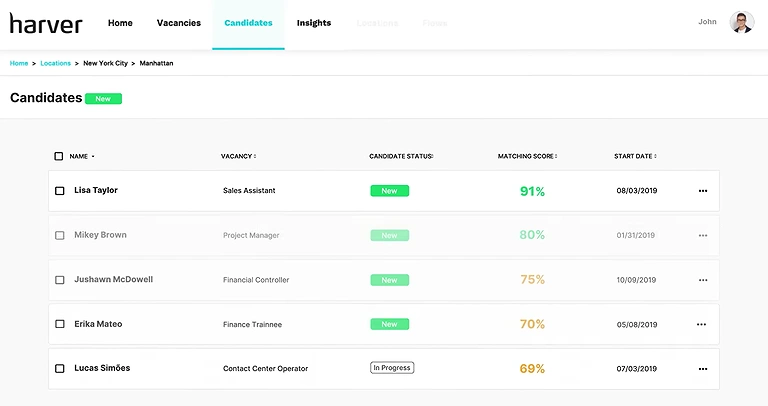Switch to the Insights tab
This screenshot has height=406, width=768.
pyautogui.click(x=314, y=23)
